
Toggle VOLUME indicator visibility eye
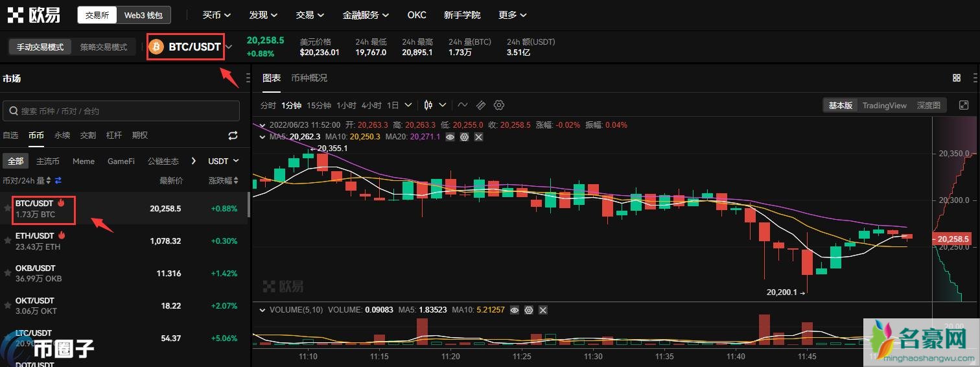pos(515,311)
